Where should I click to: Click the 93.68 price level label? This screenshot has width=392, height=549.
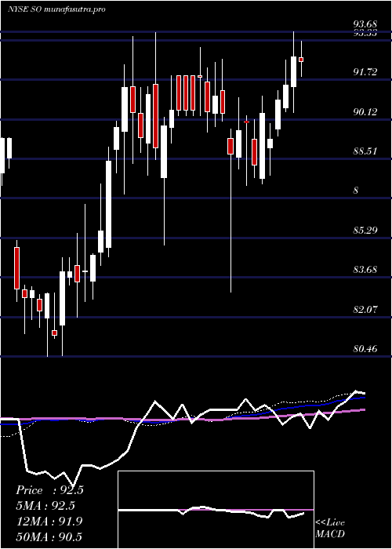click(365, 24)
